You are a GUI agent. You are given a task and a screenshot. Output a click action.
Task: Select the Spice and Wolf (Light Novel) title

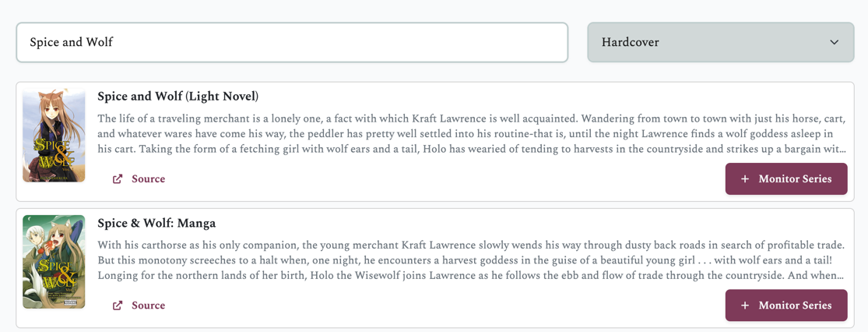[177, 97]
